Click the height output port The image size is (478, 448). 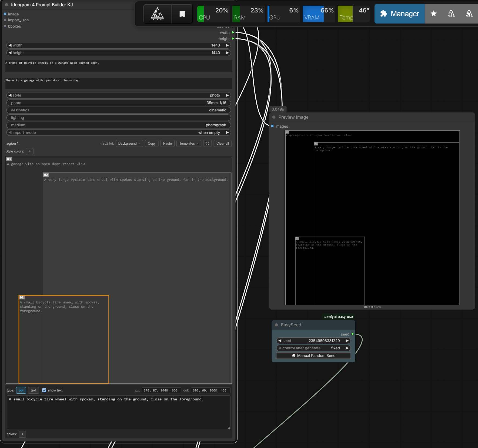pyautogui.click(x=233, y=39)
